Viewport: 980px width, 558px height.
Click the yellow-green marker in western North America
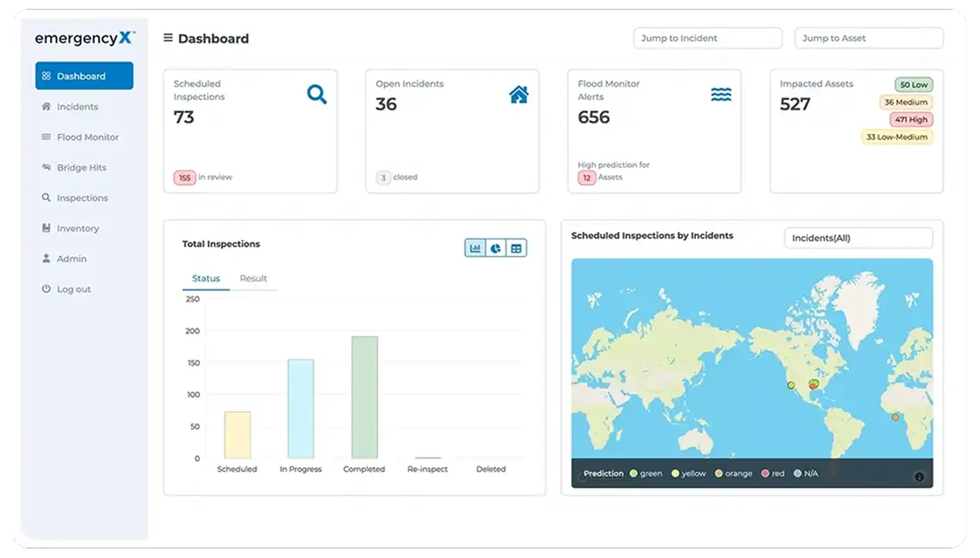pos(790,385)
